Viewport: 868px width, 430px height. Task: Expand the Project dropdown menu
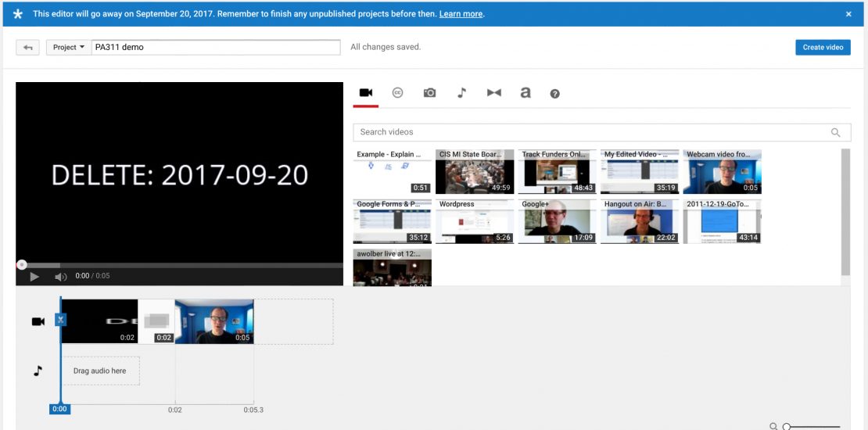pos(68,48)
